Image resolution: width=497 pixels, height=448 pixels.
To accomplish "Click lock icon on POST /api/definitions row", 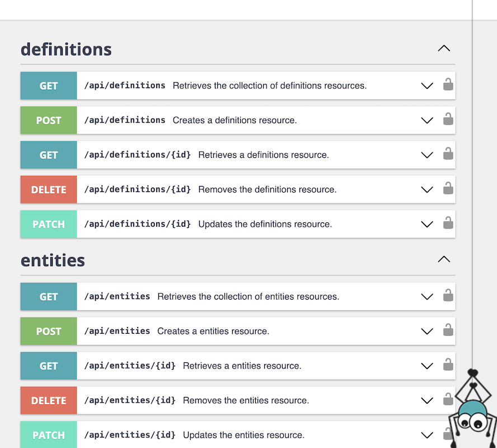I will pyautogui.click(x=448, y=120).
